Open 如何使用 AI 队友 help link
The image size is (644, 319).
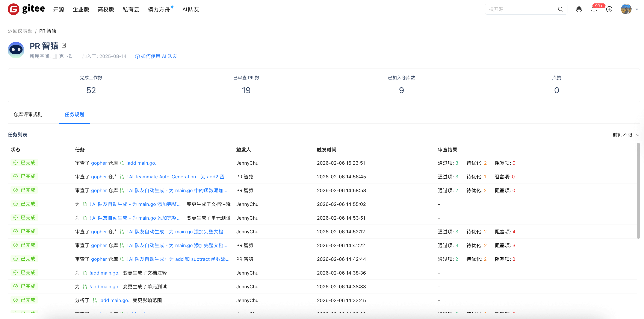156,56
